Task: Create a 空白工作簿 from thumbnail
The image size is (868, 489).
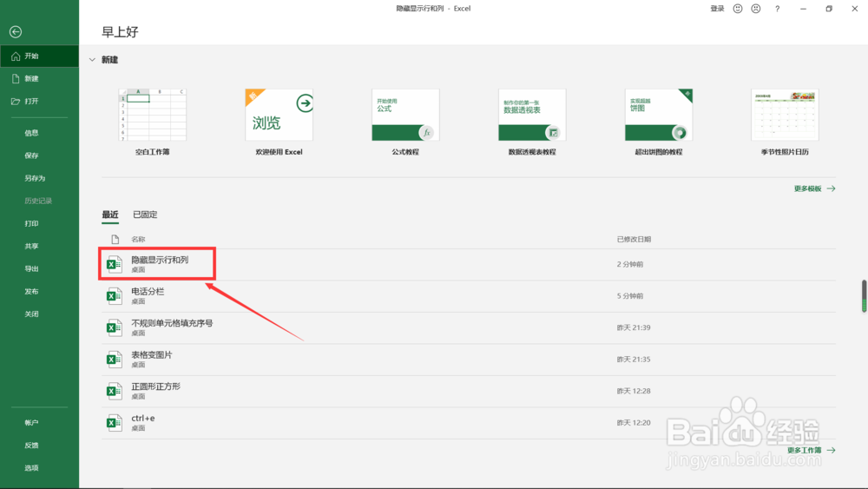Action: pyautogui.click(x=152, y=115)
